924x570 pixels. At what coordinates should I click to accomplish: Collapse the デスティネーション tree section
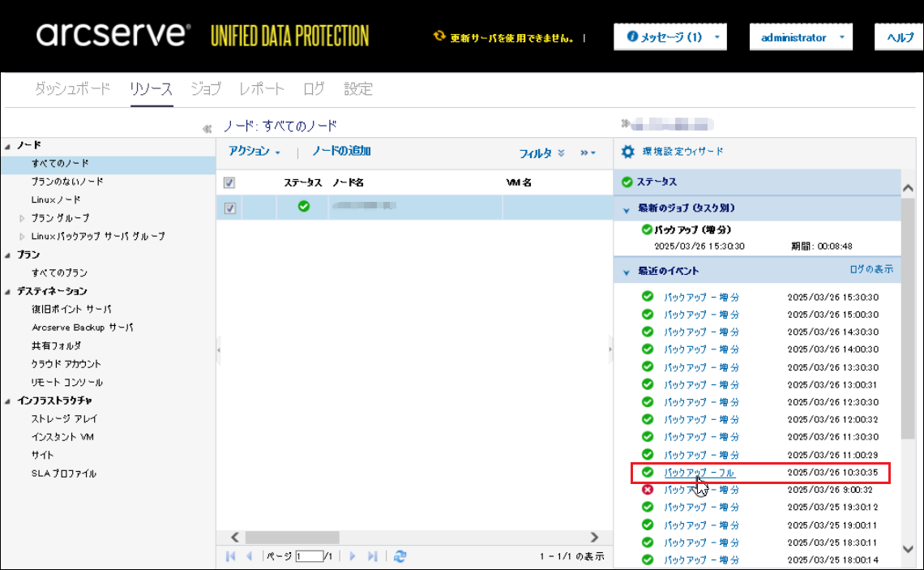[7, 292]
